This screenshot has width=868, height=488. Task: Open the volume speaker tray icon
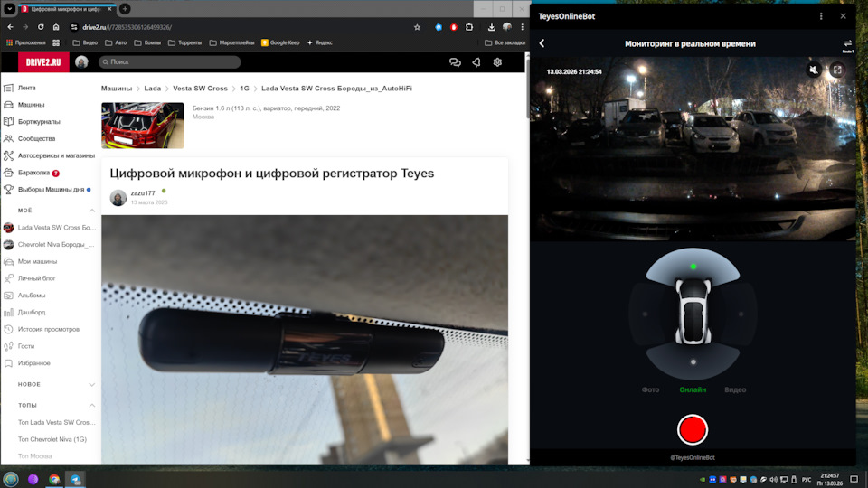(x=773, y=480)
